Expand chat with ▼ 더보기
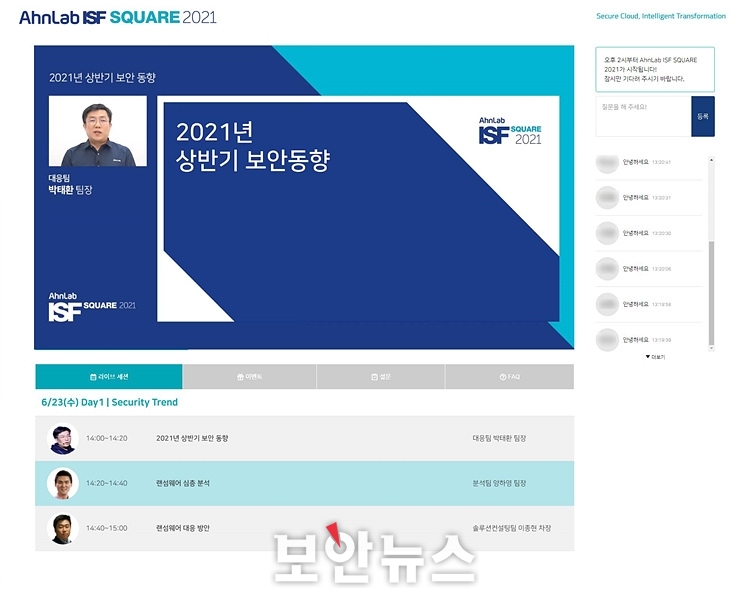 (x=655, y=357)
